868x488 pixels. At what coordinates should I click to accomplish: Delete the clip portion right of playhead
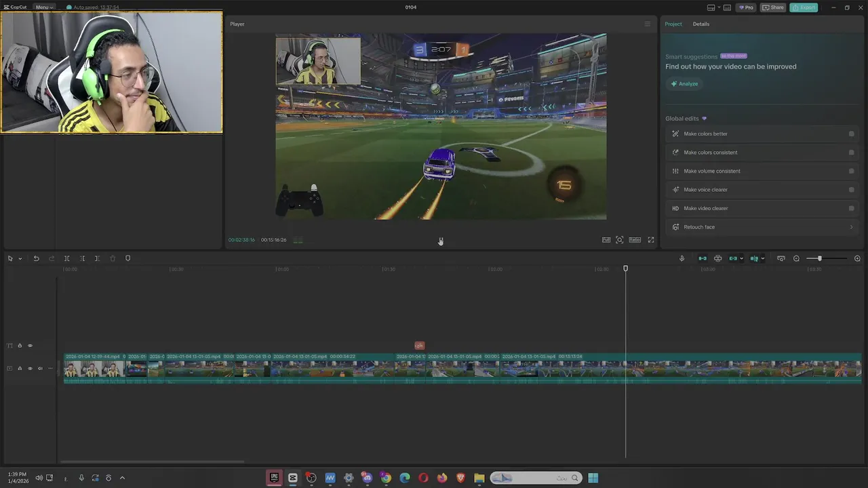pos(97,258)
